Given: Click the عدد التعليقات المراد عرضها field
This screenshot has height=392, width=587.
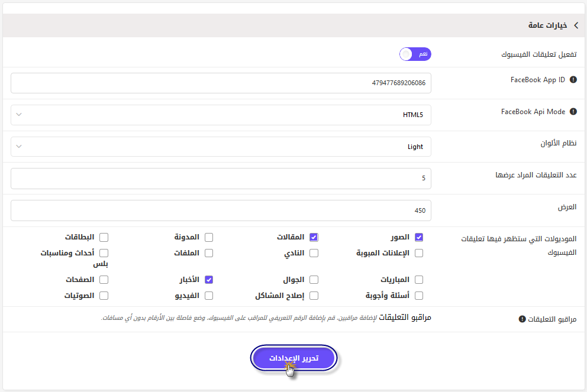Looking at the screenshot, I should tap(221, 179).
